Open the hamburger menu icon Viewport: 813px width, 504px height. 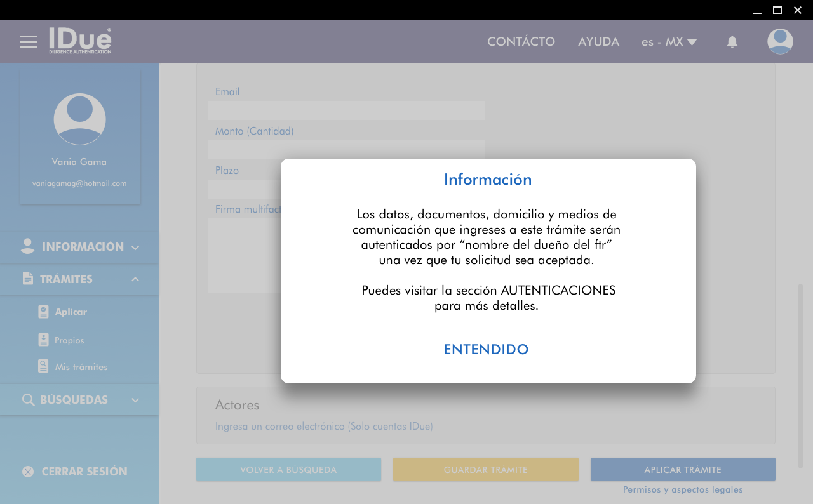click(29, 42)
